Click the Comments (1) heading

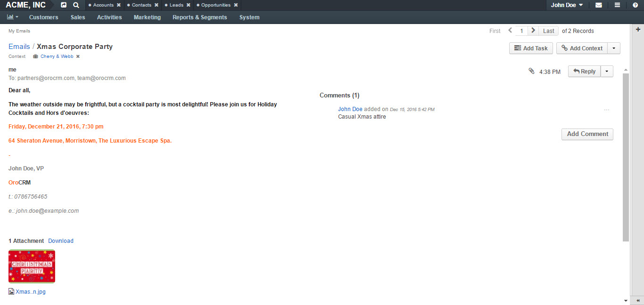click(x=339, y=95)
